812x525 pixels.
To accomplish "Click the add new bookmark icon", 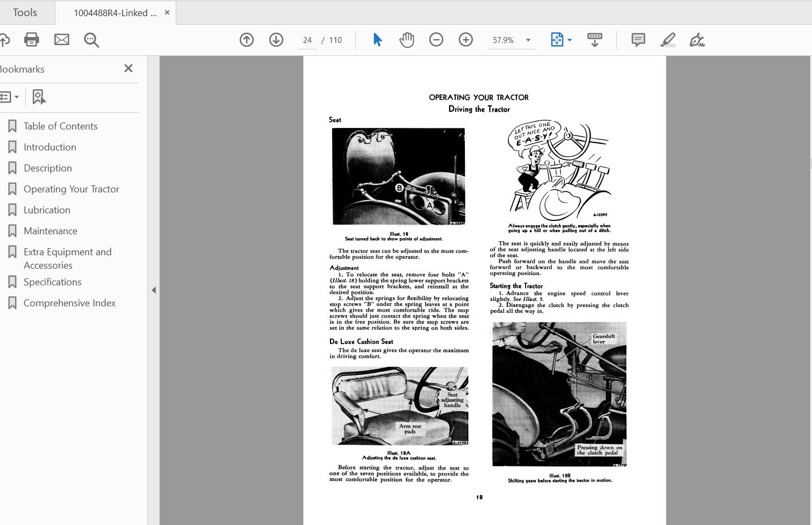I will click(x=39, y=97).
